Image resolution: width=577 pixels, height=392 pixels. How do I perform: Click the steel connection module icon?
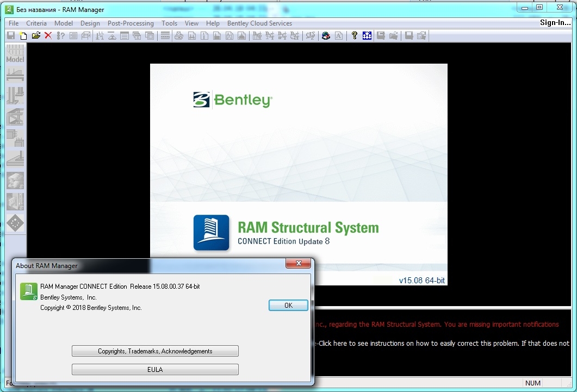click(15, 181)
